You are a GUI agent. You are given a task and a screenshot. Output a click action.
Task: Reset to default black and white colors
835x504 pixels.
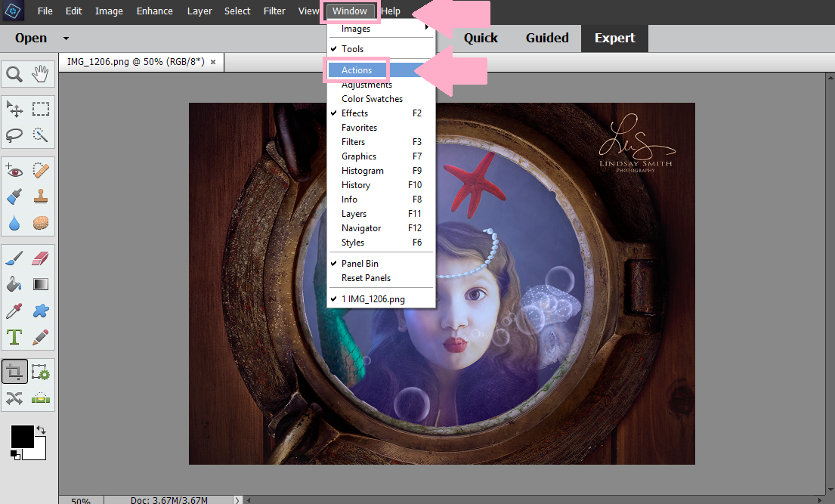tap(15, 454)
